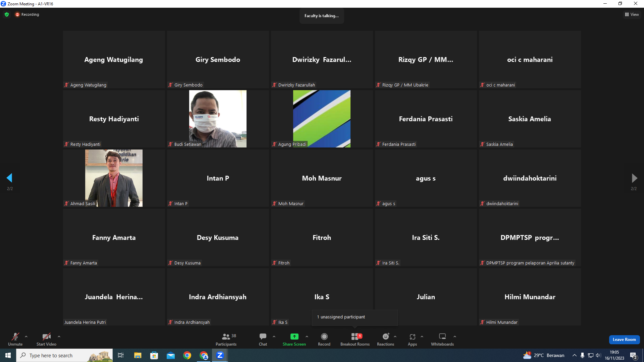The image size is (644, 362).
Task: Open the Chat panel
Action: 263,339
